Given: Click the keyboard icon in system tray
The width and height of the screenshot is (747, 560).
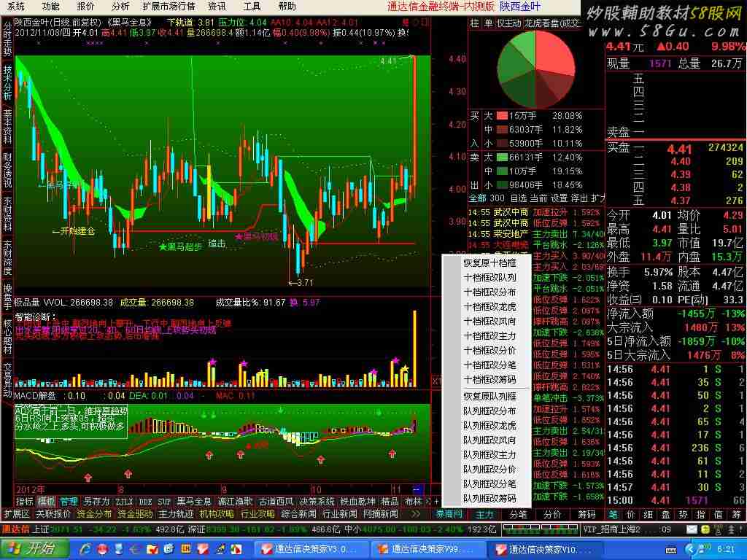Looking at the screenshot, I should pos(670,551).
